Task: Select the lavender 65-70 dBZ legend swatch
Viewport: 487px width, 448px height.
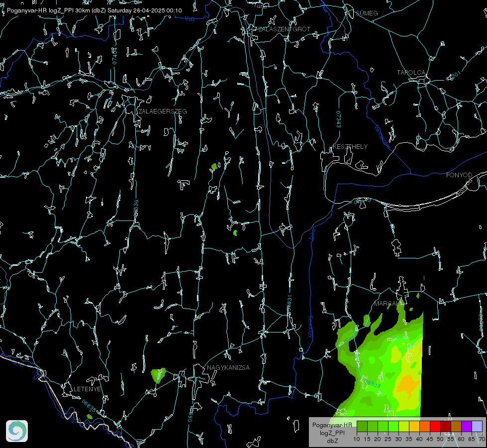Action: [x=477, y=426]
